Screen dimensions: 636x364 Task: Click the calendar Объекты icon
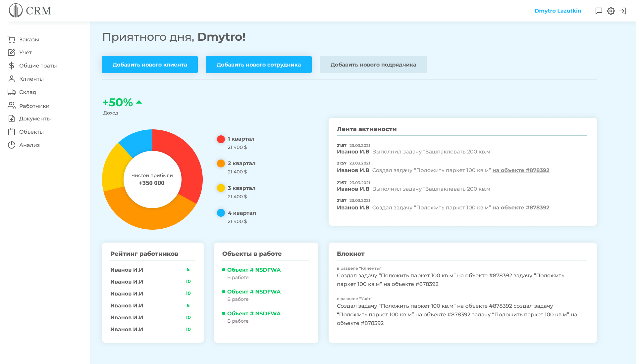[12, 132]
